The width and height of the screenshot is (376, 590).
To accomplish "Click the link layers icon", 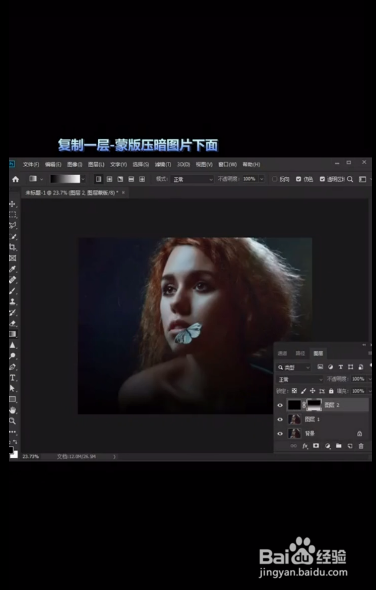I will click(x=294, y=446).
